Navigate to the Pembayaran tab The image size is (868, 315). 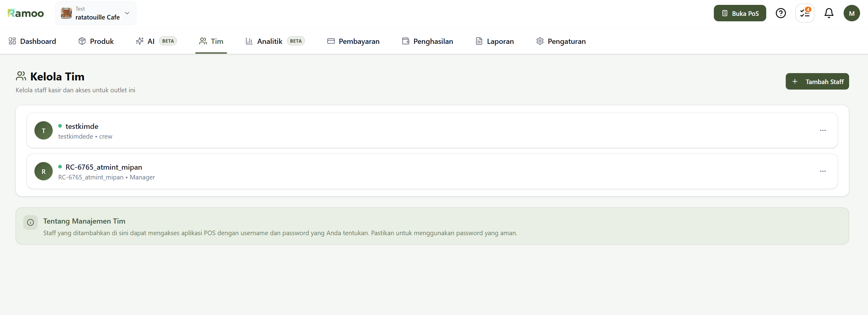tap(353, 41)
